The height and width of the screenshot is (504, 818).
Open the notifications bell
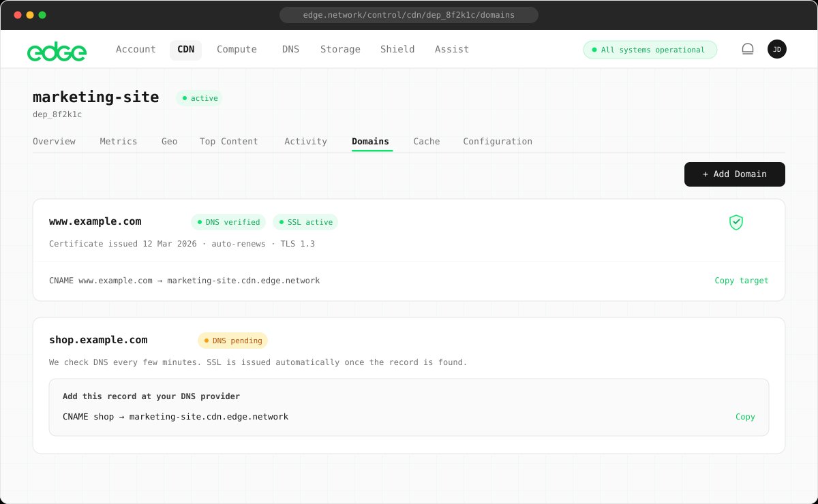(x=748, y=49)
